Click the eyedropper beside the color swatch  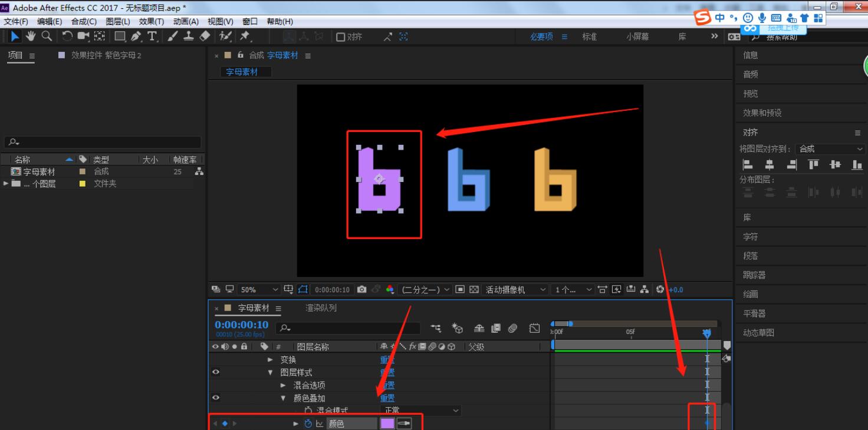point(404,424)
